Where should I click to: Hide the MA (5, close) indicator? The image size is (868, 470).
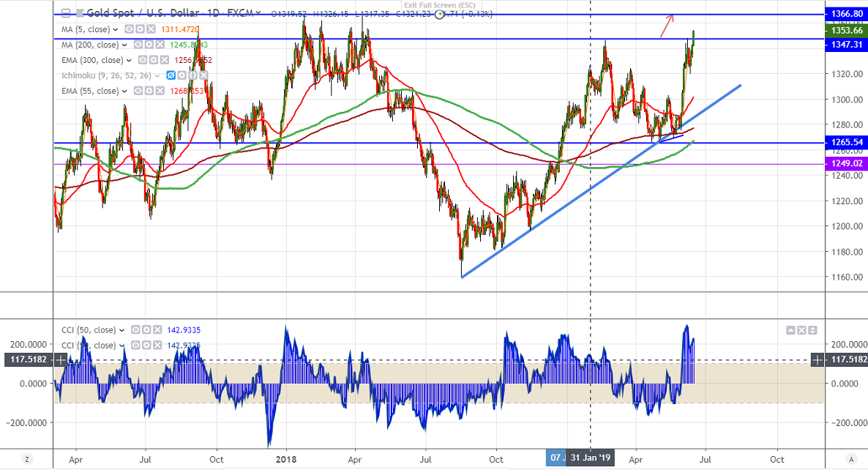coord(128,29)
